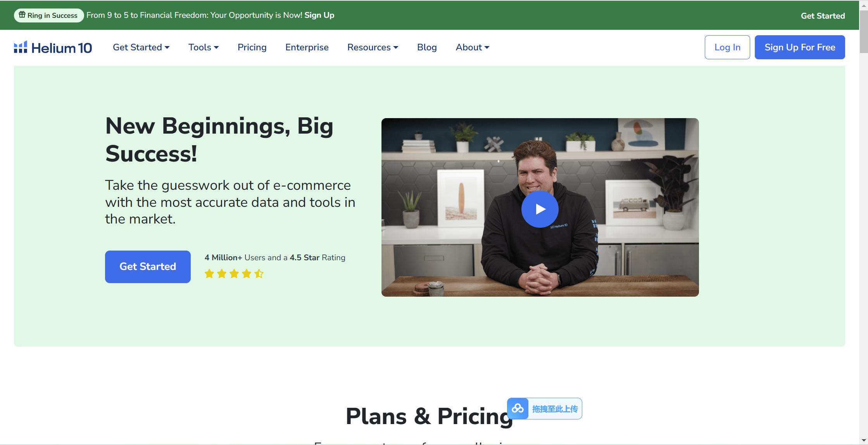Viewport: 868px width, 445px height.
Task: Click Sign Up link in green banner
Action: 319,15
